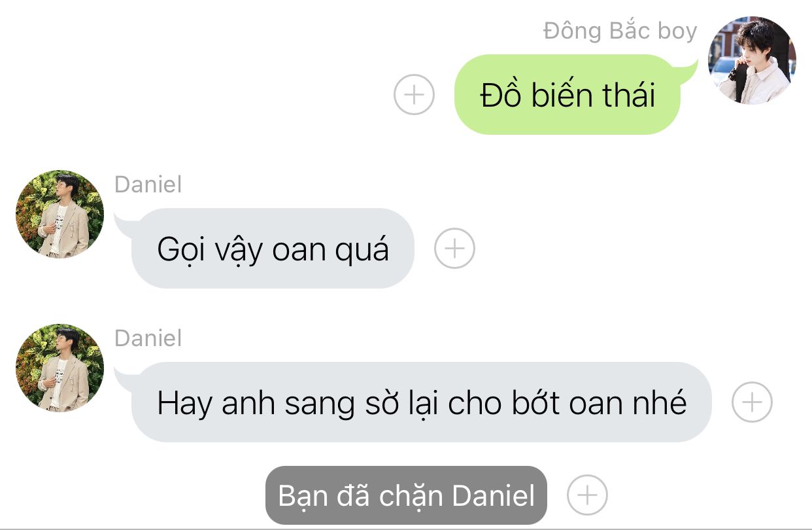The height and width of the screenshot is (530, 812).
Task: Click the "Bạn đã chặn Daniel" notice
Action: (406, 495)
